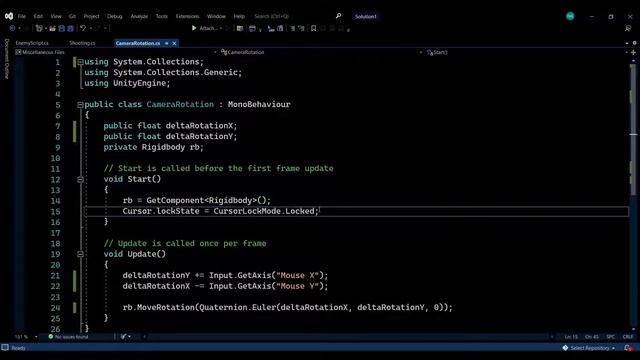Click the horizontal editor scrollbar

347,337
